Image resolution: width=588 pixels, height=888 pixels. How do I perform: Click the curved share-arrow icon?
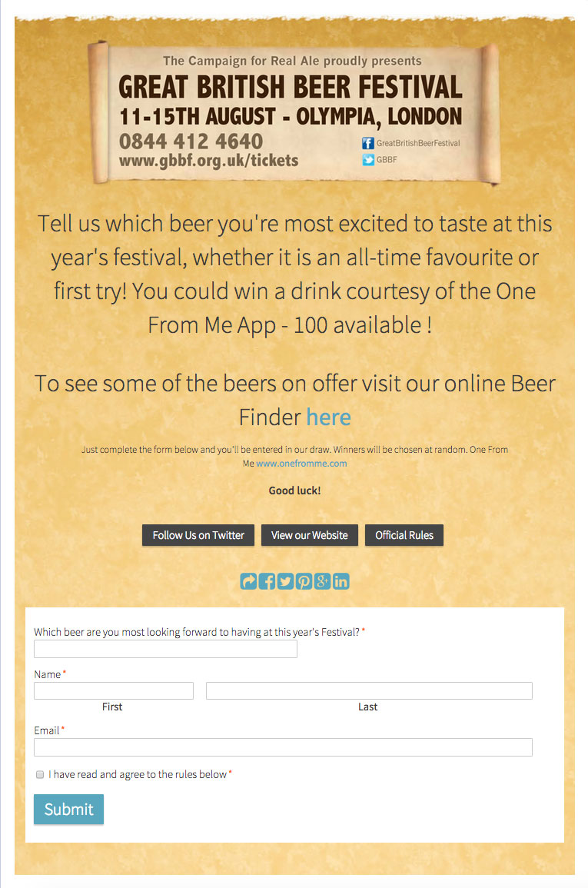coord(248,581)
